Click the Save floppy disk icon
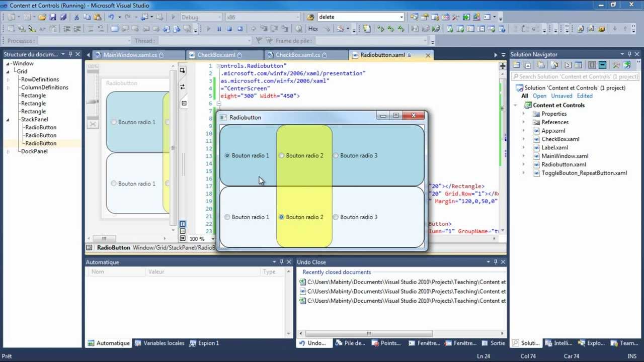 (53, 17)
